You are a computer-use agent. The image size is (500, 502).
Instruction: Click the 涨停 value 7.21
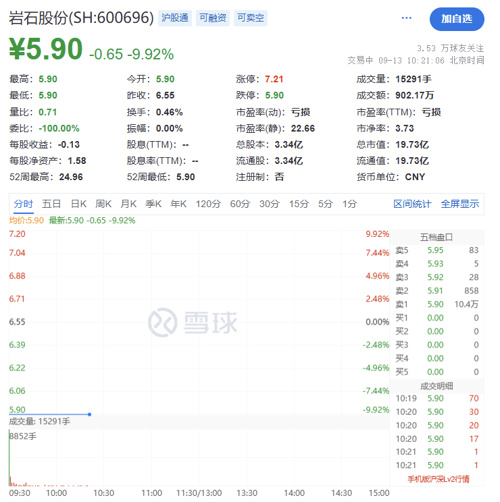[274, 79]
